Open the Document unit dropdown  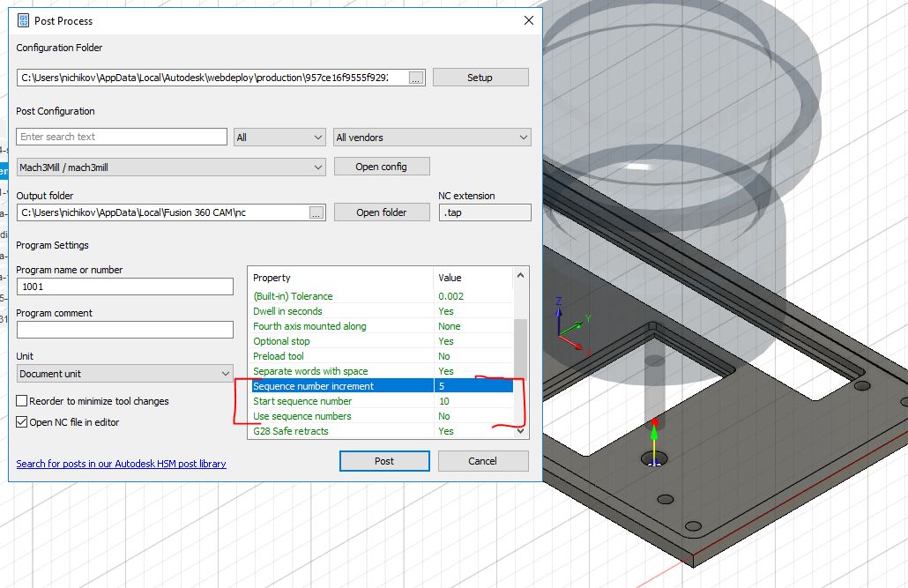[x=124, y=374]
